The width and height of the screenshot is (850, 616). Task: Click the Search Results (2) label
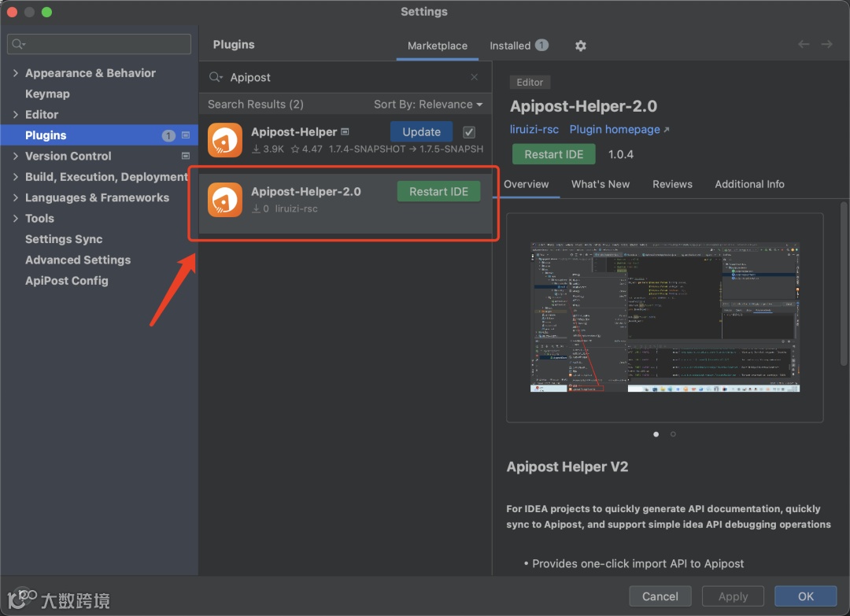pos(255,104)
